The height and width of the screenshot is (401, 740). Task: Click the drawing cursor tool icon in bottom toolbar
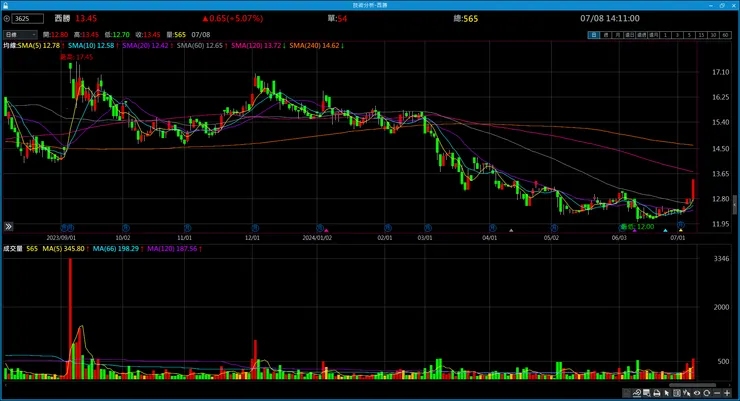pyautogui.click(x=687, y=393)
